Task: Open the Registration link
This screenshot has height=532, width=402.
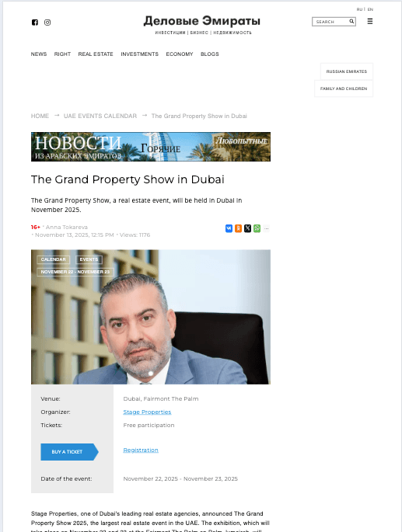Action: tap(141, 450)
